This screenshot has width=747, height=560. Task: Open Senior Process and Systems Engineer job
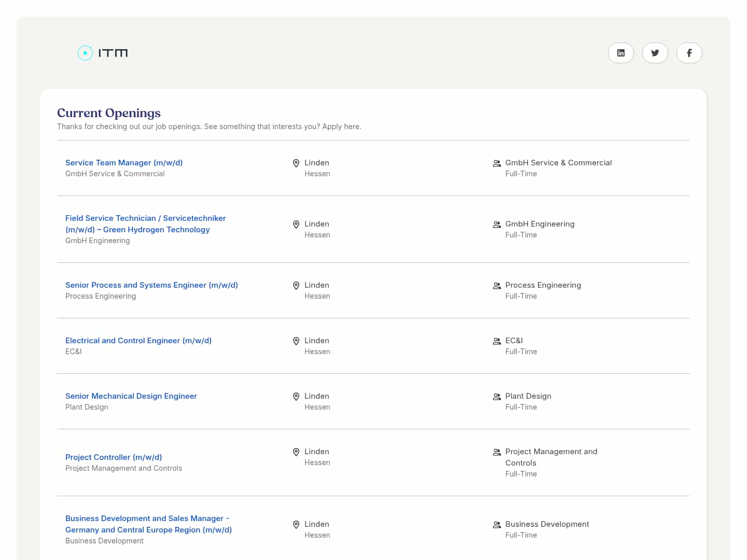coord(151,285)
